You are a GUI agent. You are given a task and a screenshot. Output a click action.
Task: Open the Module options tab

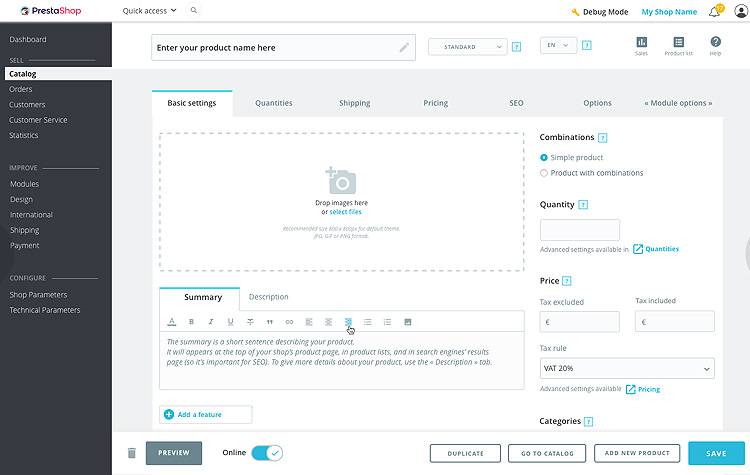coord(678,103)
